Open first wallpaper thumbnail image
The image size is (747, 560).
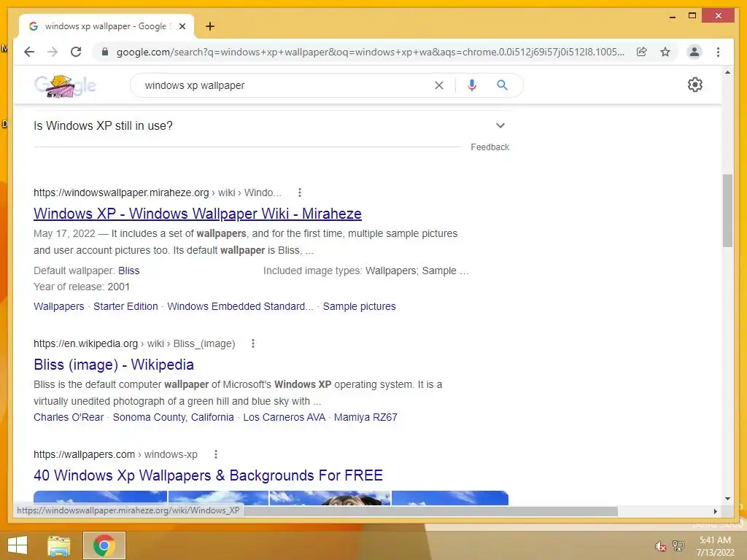click(100, 497)
